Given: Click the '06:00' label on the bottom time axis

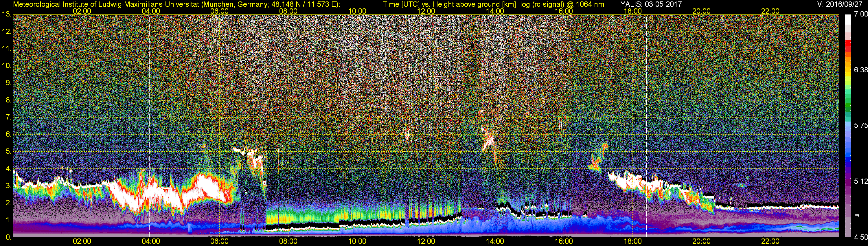Looking at the screenshot, I should point(219,242).
